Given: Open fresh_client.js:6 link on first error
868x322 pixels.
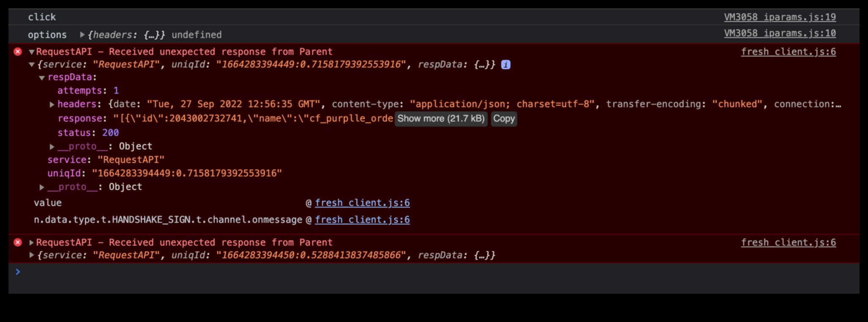Looking at the screenshot, I should pyautogui.click(x=788, y=52).
